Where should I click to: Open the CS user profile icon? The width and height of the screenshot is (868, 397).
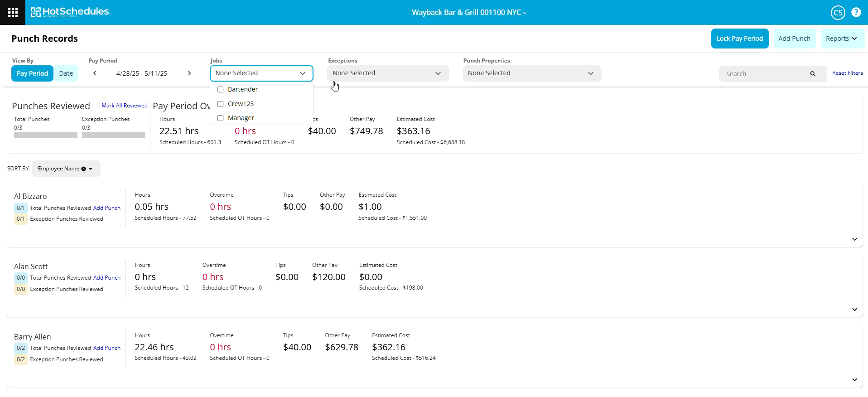pyautogui.click(x=838, y=13)
